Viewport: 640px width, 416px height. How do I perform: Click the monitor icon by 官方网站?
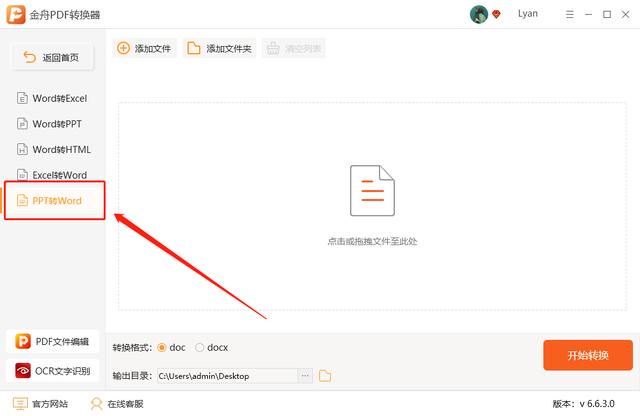[x=20, y=404]
